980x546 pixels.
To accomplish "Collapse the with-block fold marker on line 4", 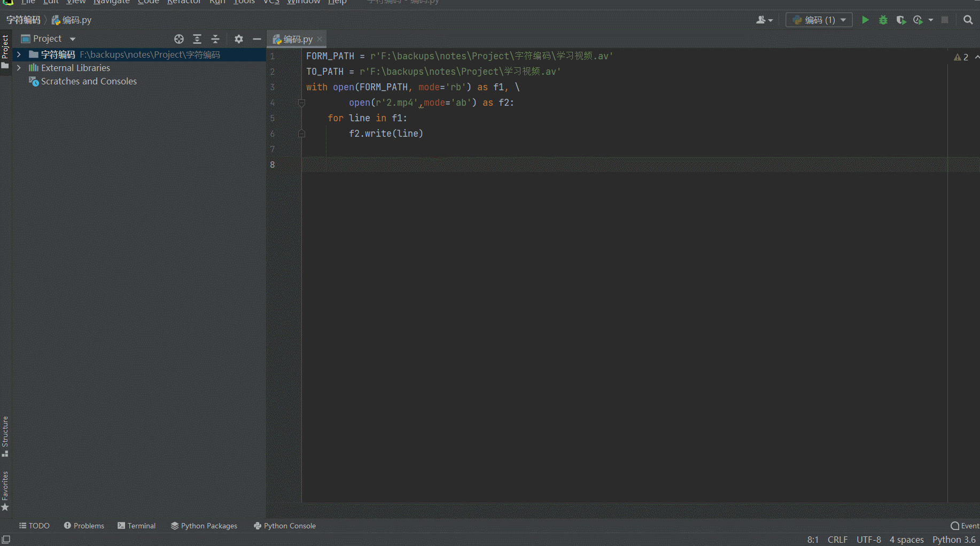I will (301, 103).
